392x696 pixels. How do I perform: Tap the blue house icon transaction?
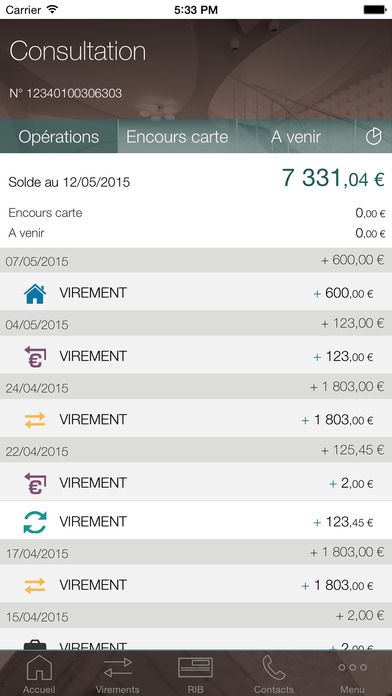tap(35, 293)
